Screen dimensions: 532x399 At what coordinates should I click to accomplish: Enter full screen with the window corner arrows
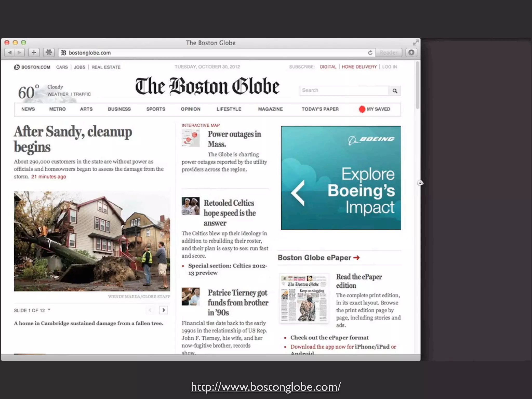tap(416, 43)
